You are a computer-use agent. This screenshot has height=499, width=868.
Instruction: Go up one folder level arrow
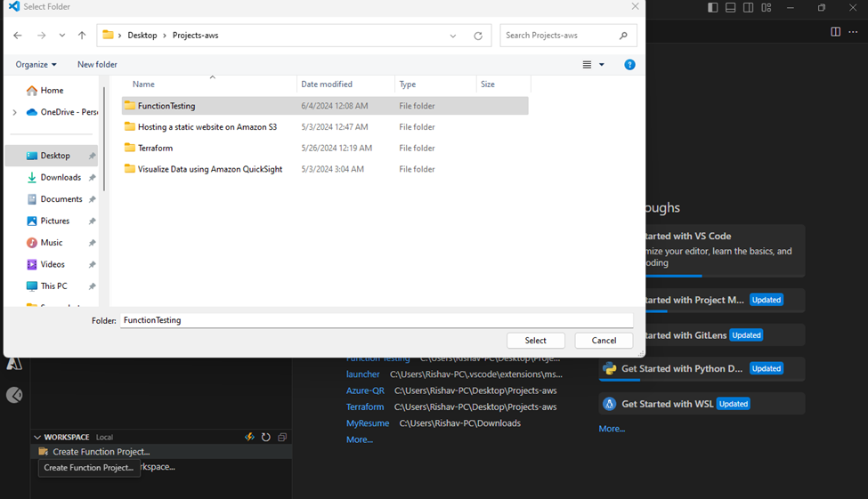tap(82, 36)
